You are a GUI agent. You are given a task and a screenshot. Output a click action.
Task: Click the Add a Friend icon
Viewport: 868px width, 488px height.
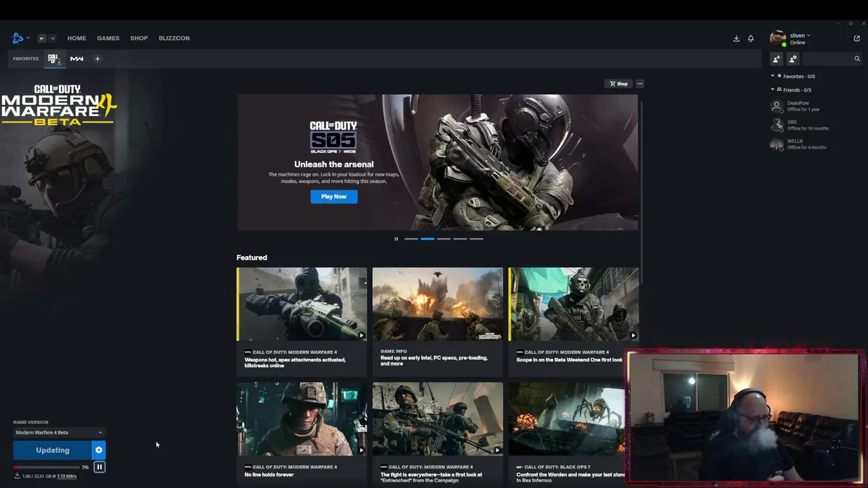point(777,59)
